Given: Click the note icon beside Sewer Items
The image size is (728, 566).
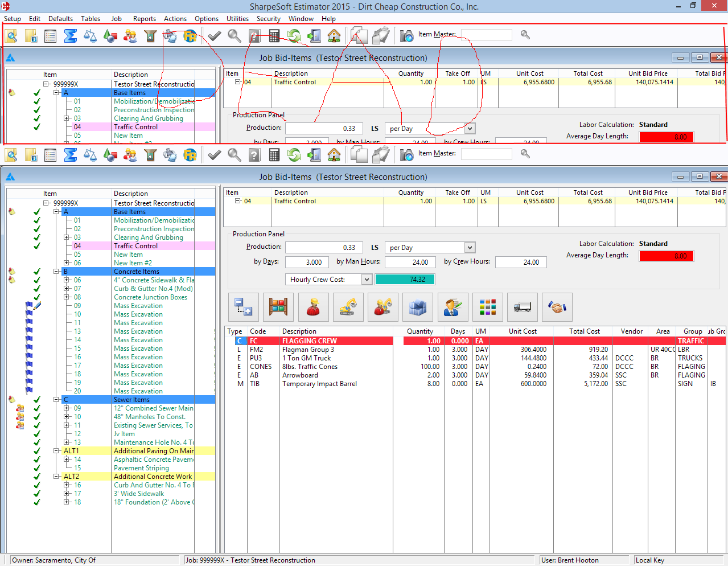Looking at the screenshot, I should tap(12, 400).
